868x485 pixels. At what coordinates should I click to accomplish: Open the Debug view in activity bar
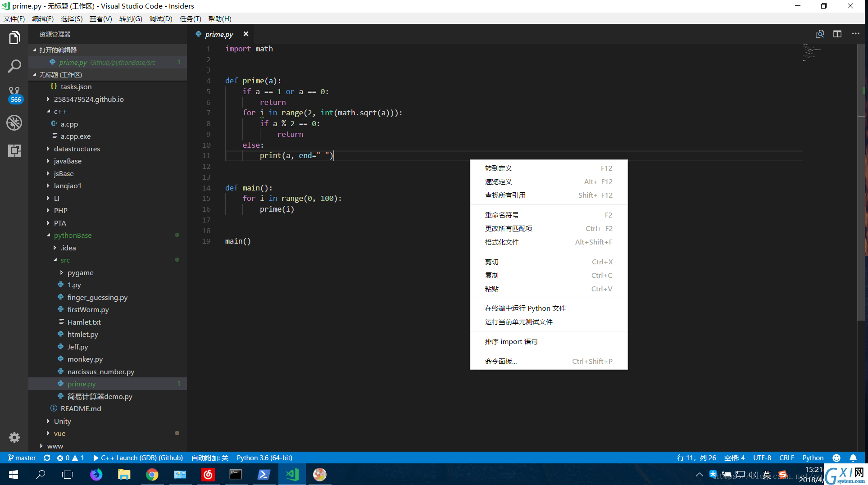[14, 122]
